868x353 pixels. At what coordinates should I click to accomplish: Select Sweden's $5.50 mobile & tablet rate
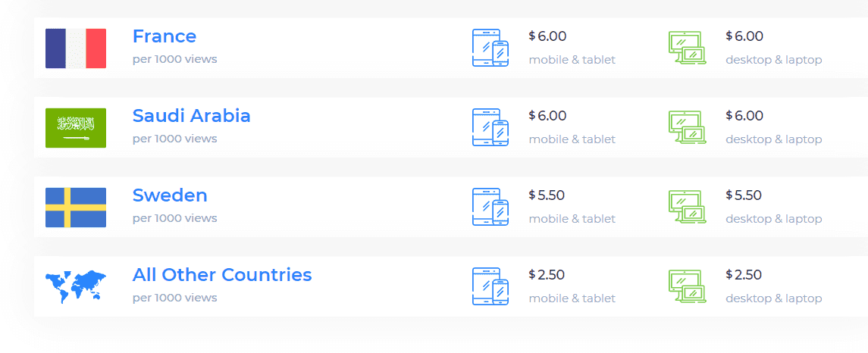[547, 195]
